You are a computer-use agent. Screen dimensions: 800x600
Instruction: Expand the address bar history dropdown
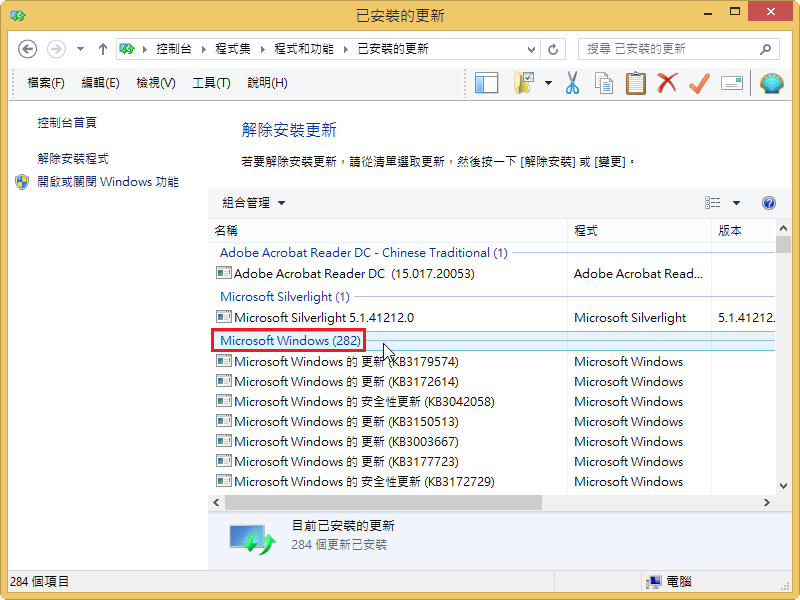[531, 49]
